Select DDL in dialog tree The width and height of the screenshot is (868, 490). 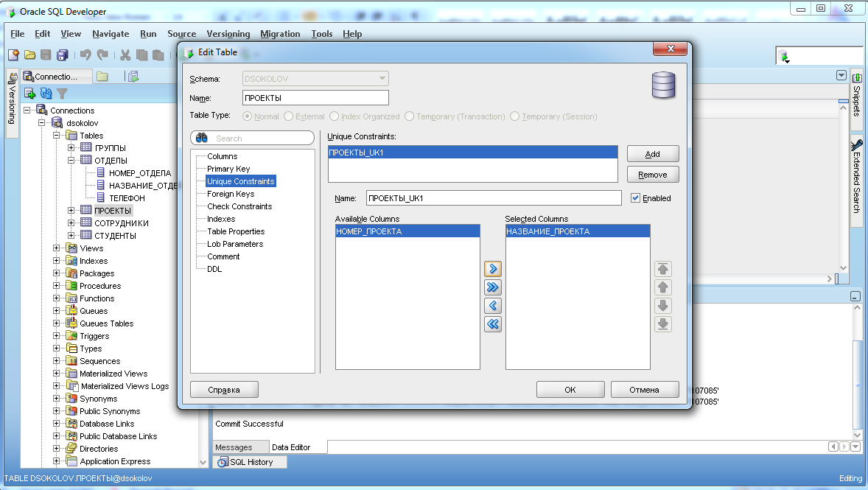pyautogui.click(x=214, y=269)
